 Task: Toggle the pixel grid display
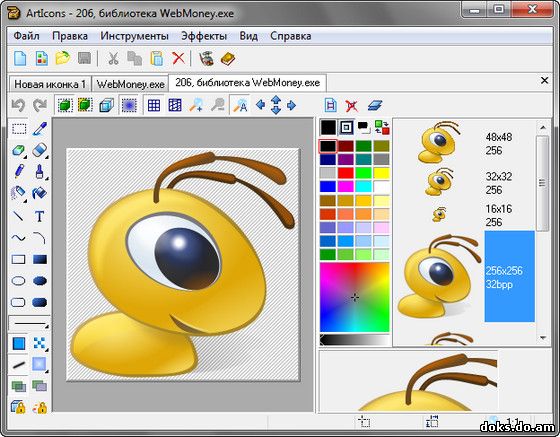pos(154,105)
